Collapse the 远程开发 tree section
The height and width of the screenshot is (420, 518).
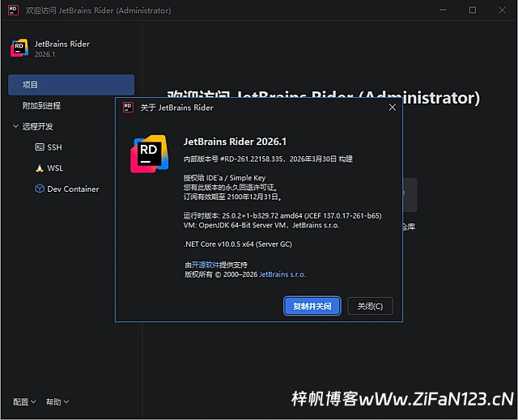[x=15, y=126]
